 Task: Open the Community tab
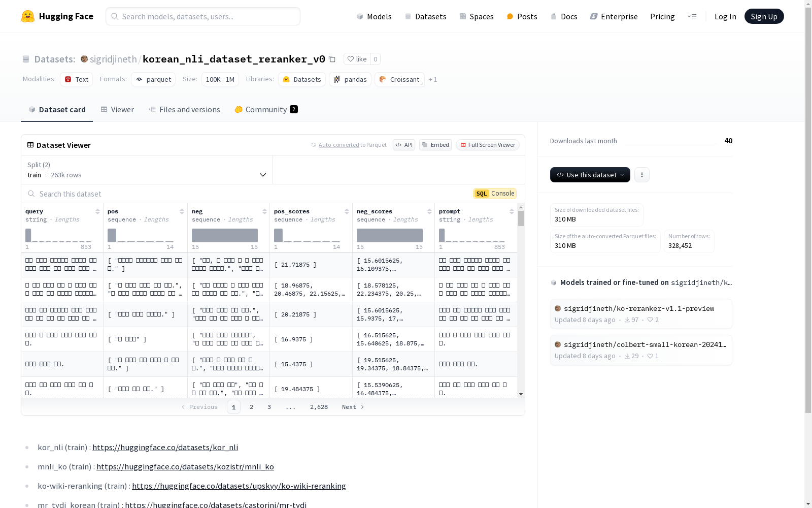(x=266, y=110)
